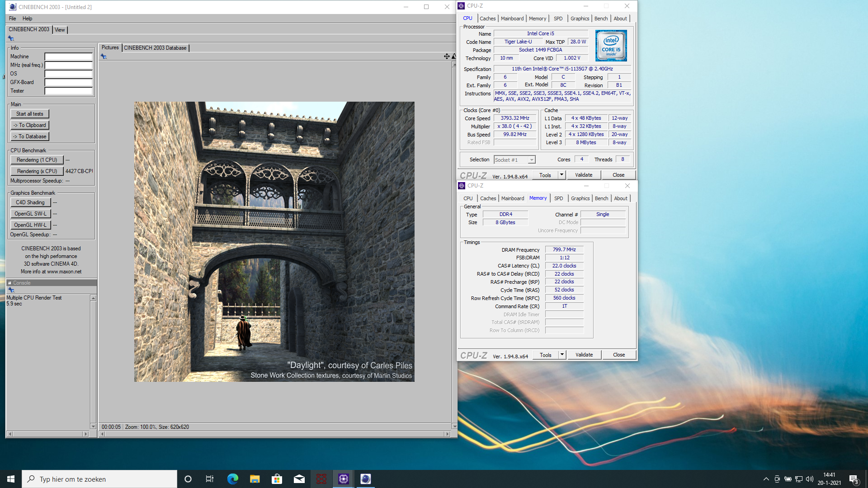Run the OpenGL SW-L test
This screenshot has width=868, height=488.
(30, 214)
